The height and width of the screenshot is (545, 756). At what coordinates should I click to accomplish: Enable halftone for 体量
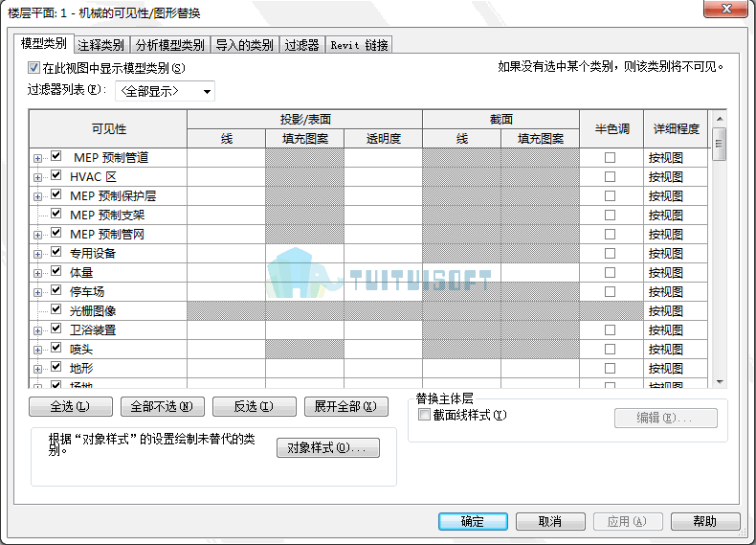[610, 272]
